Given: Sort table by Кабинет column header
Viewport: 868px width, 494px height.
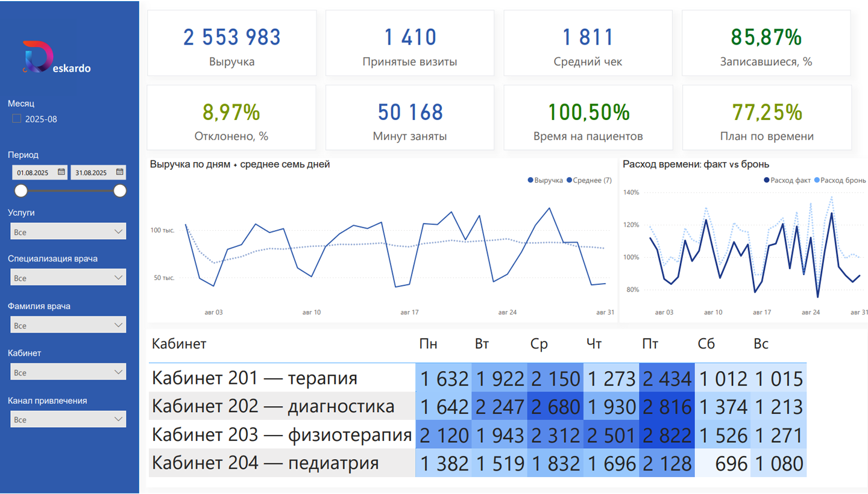Looking at the screenshot, I should (x=179, y=344).
